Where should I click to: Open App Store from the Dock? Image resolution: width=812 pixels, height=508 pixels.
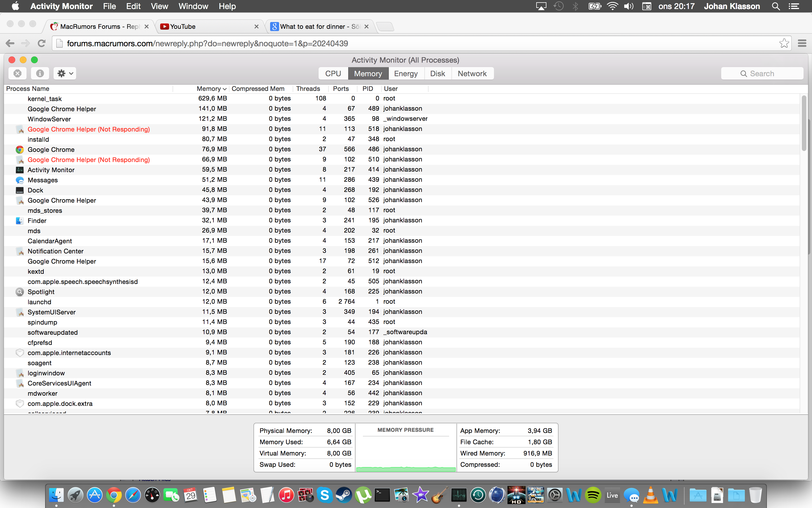click(95, 495)
